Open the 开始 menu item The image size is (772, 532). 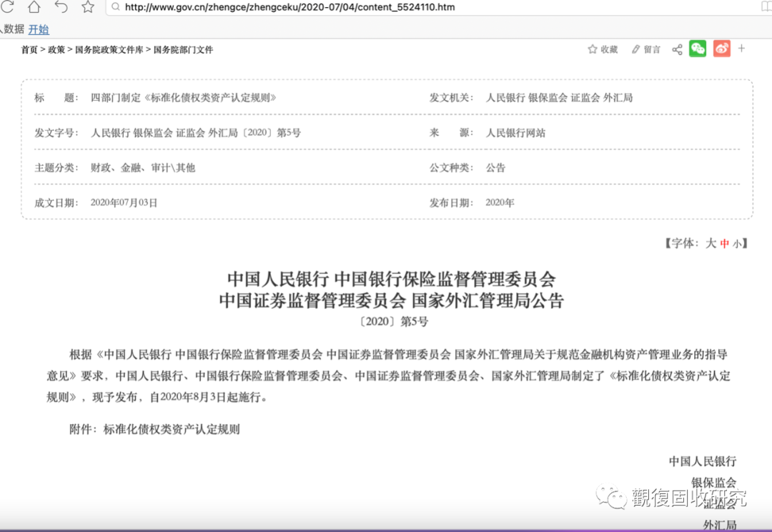[39, 29]
